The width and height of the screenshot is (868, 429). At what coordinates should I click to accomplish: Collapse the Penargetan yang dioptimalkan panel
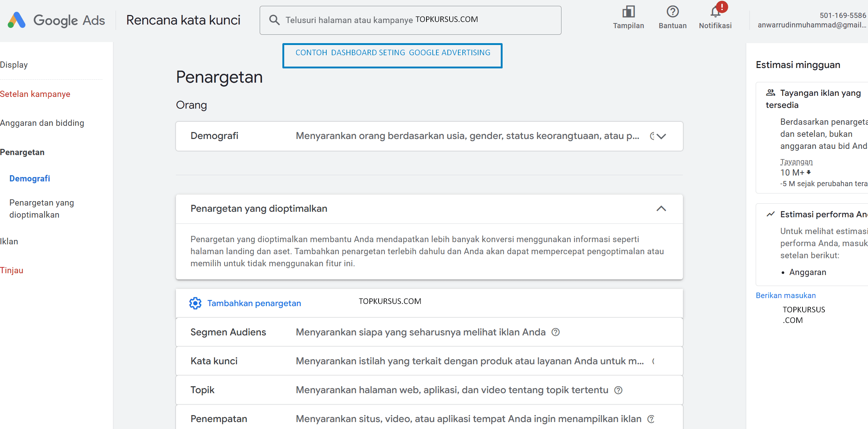(661, 209)
